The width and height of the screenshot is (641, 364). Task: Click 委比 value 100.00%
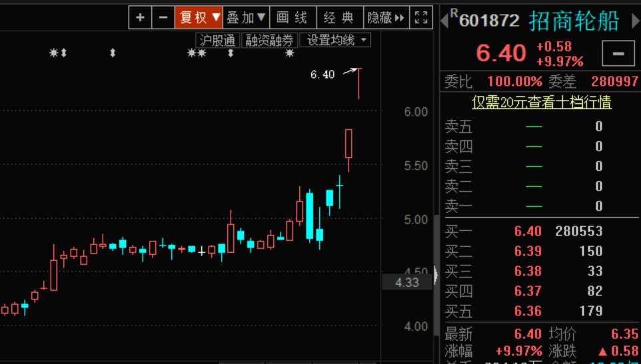click(514, 82)
